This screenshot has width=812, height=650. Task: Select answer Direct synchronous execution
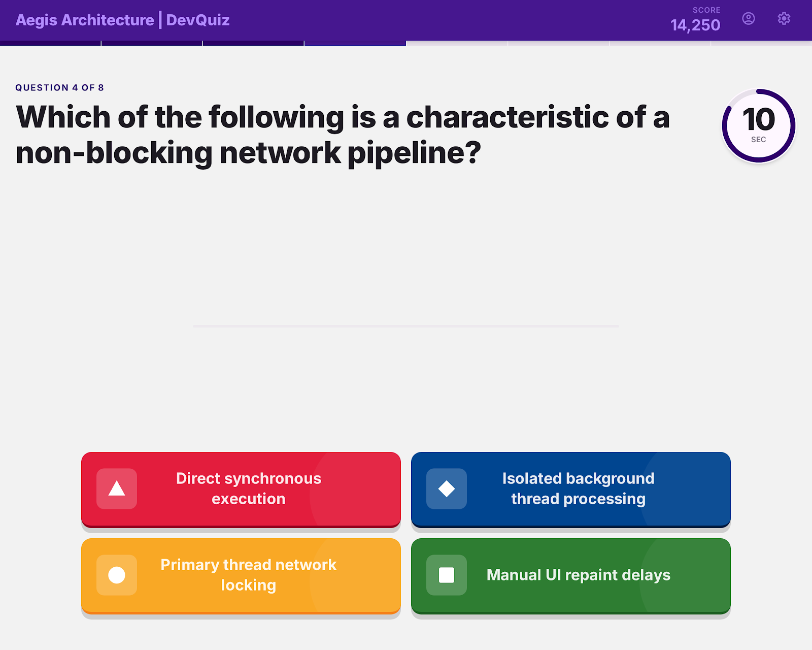(241, 490)
